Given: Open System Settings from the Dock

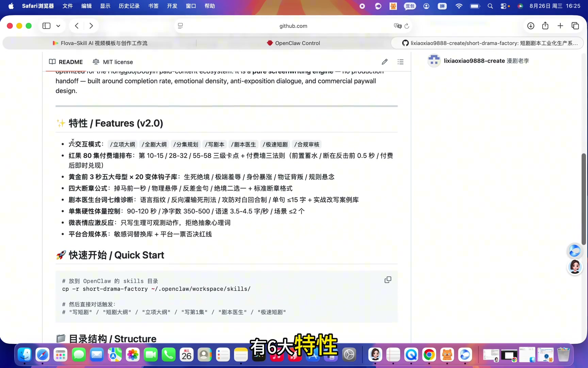Looking at the screenshot, I should pos(349,355).
